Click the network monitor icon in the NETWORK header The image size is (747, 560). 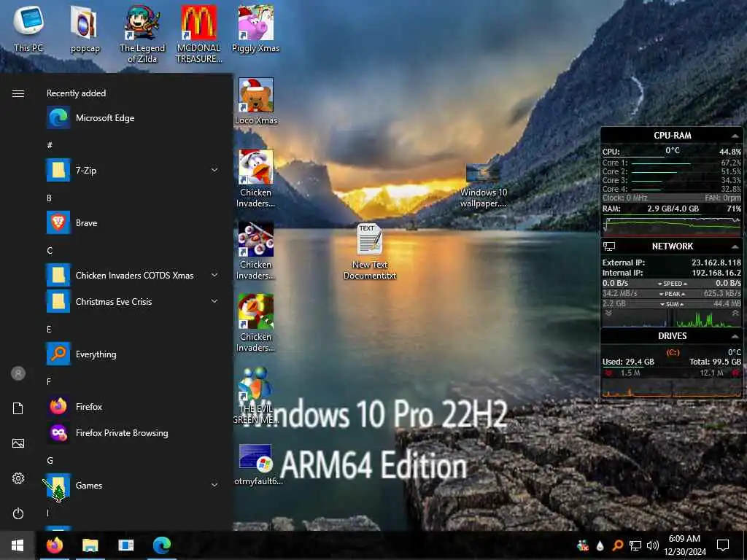[x=609, y=246]
